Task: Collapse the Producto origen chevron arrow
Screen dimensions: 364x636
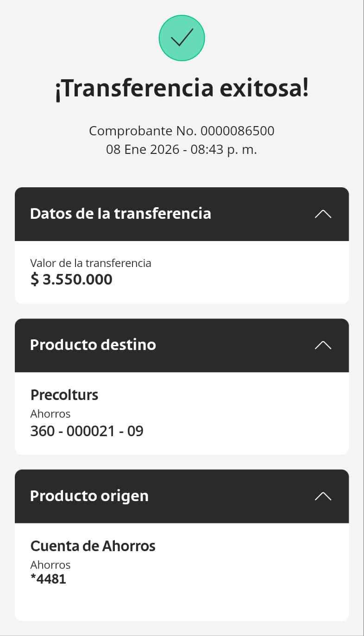Action: (x=323, y=496)
